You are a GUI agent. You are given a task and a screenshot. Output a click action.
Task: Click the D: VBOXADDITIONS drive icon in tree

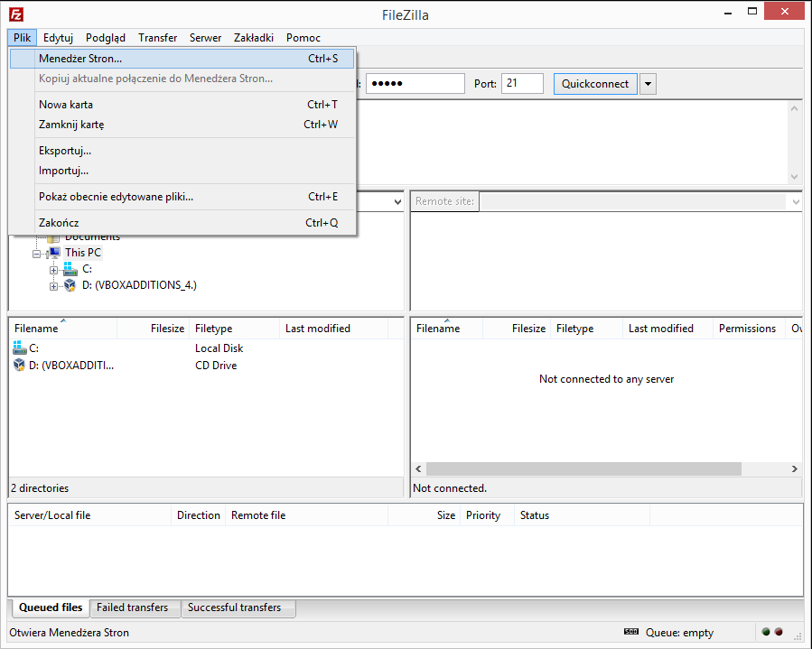[70, 285]
